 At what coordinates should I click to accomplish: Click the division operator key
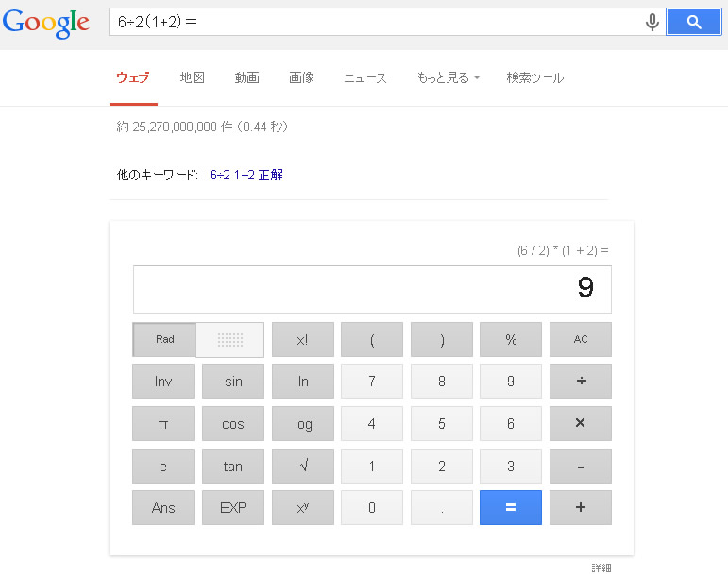tap(580, 382)
